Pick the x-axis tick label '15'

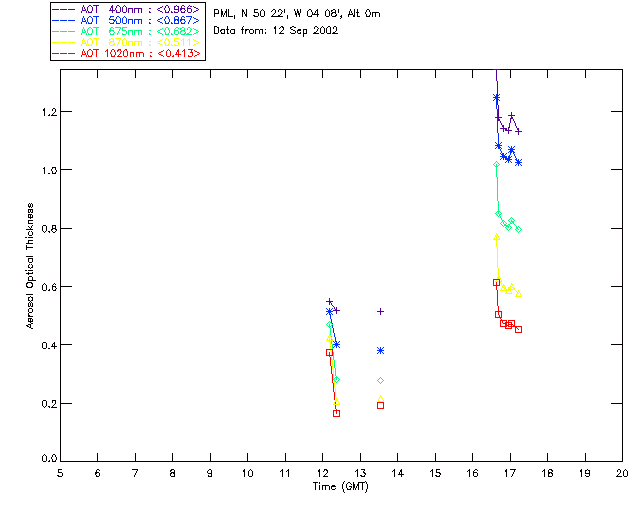point(435,474)
